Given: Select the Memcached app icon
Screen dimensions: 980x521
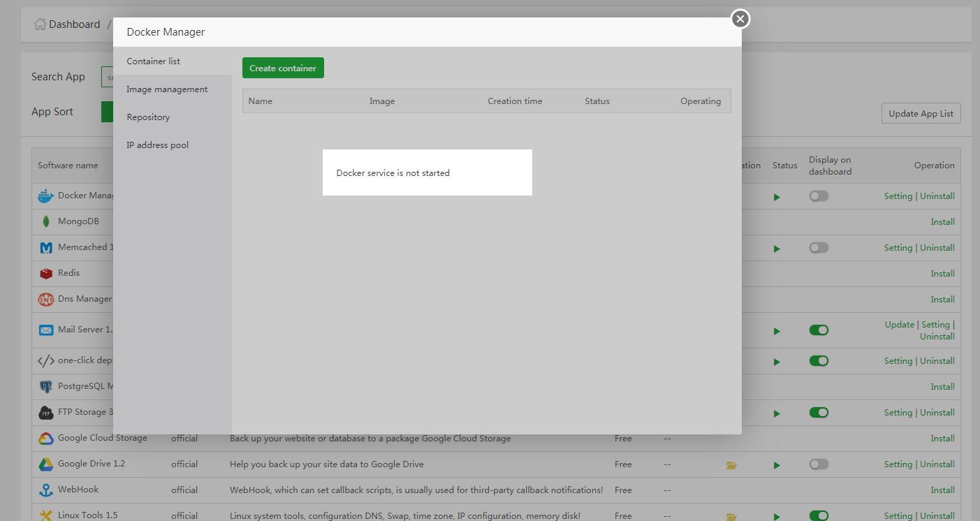Looking at the screenshot, I should [45, 247].
